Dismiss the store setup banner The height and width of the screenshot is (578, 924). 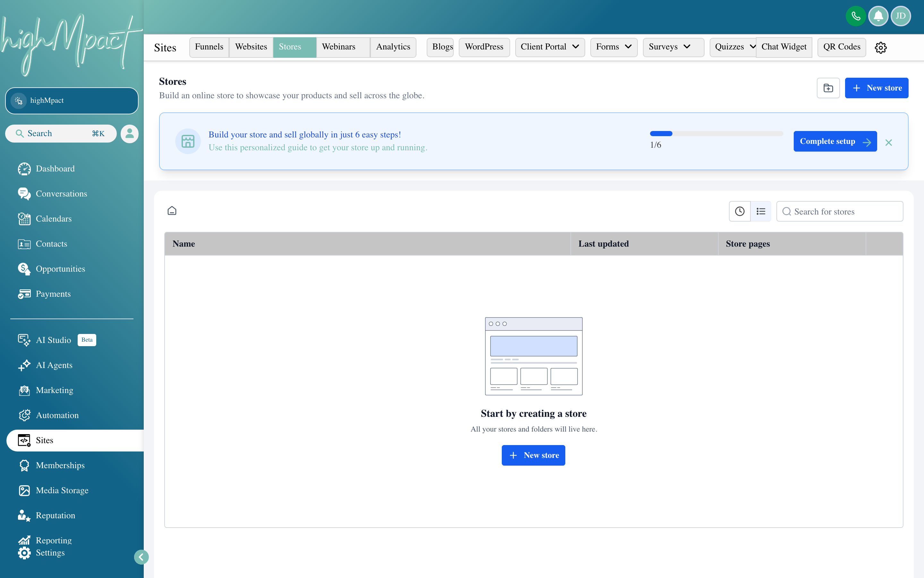888,143
